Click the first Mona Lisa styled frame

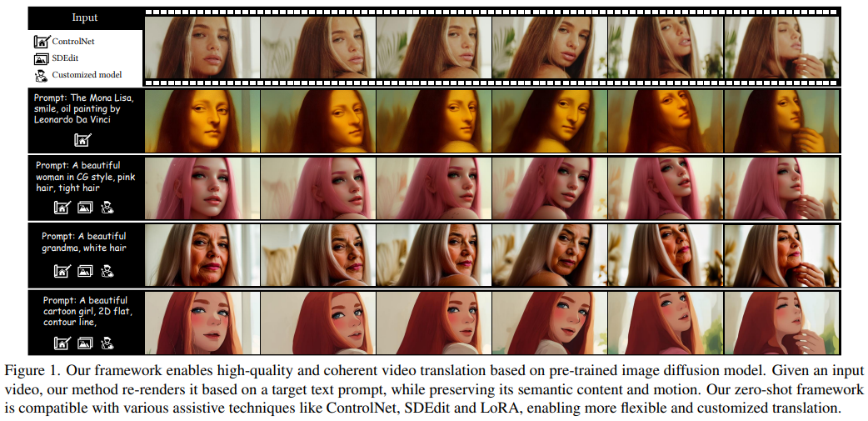202,122
